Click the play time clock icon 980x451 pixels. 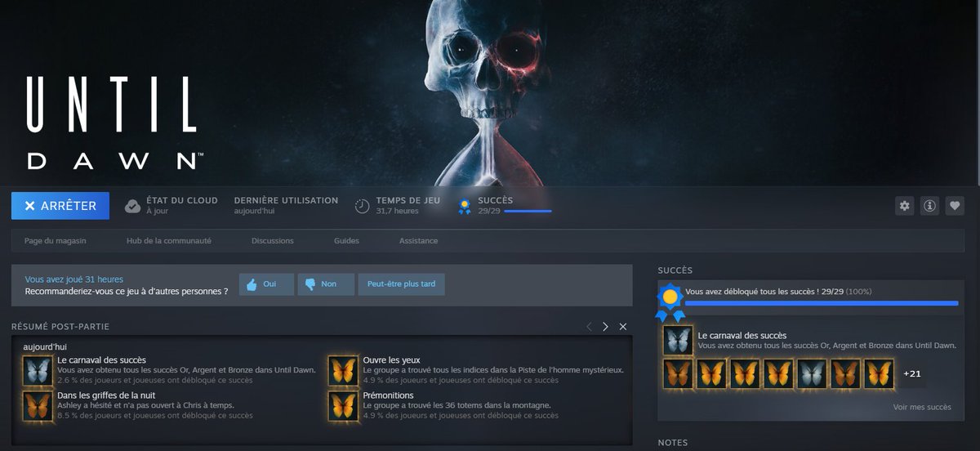[x=363, y=206]
